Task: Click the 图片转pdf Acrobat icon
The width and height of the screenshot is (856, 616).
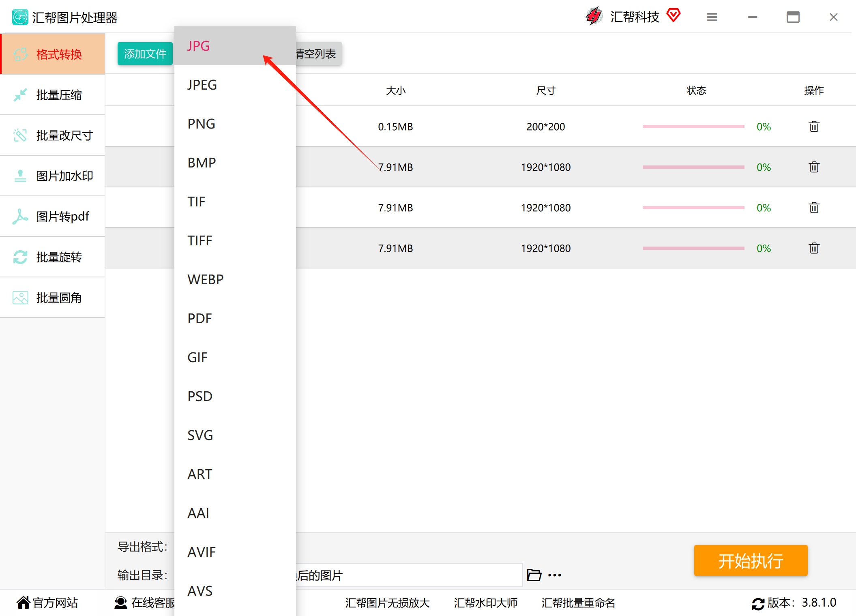Action: (x=20, y=216)
